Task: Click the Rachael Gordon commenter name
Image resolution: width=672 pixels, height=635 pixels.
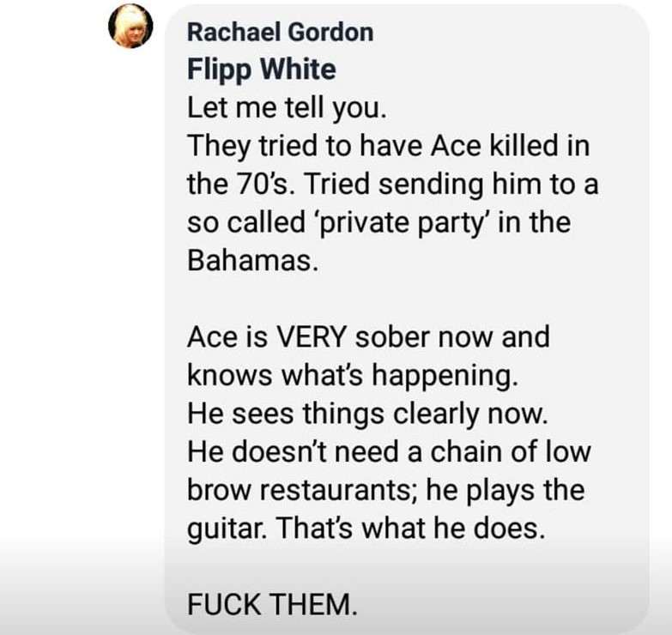Action: 280,33
